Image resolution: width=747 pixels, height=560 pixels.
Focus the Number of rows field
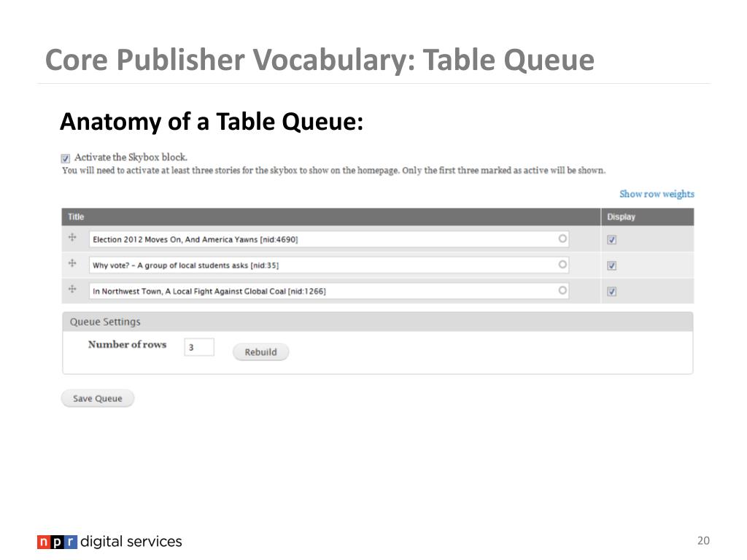click(199, 347)
